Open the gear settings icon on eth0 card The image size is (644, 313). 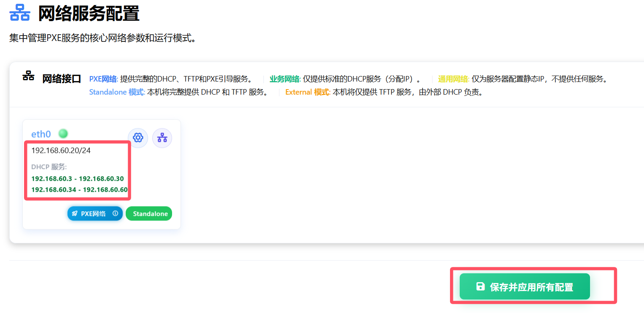138,138
